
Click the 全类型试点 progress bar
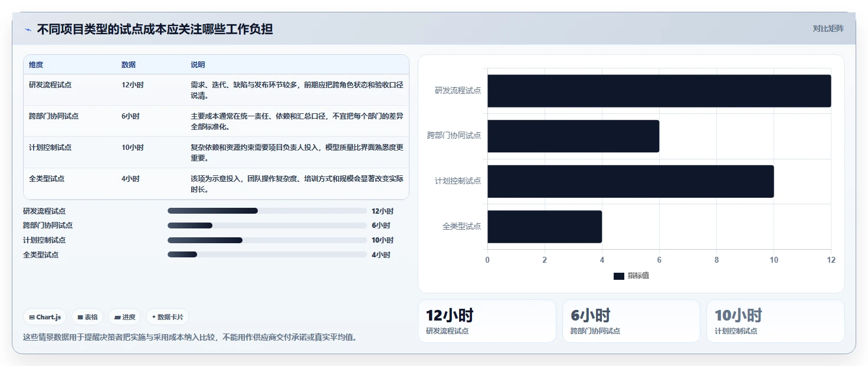click(267, 254)
